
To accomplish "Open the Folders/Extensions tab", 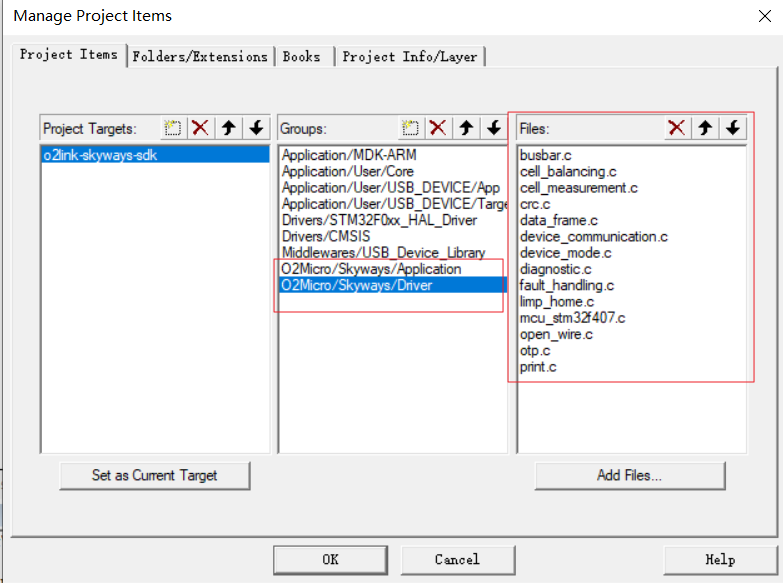I will pyautogui.click(x=200, y=56).
